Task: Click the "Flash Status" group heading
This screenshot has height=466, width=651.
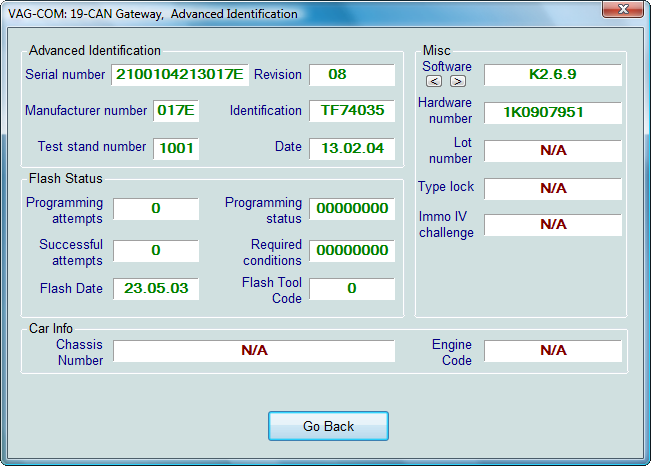Action: (x=66, y=179)
